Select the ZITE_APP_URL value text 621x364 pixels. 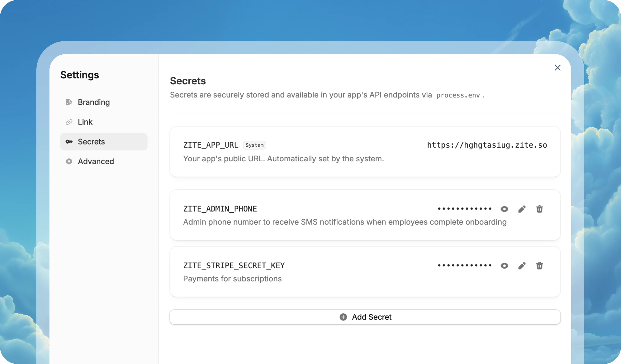point(487,145)
